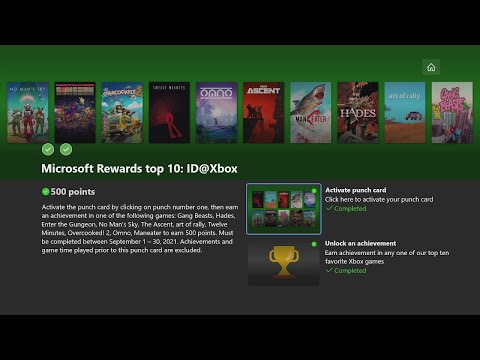Click 'Click here to activate your punch card'
This screenshot has width=480, height=360.
(379, 199)
